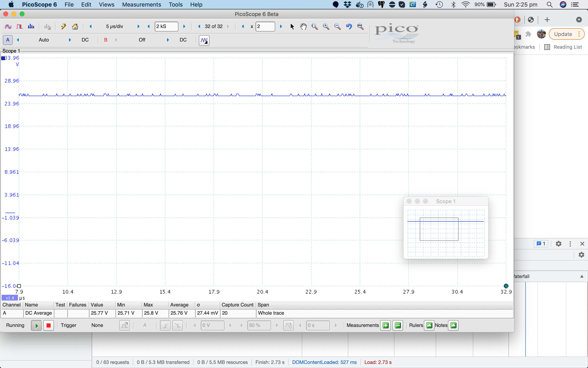Open macOS Spotlight search icon
588x368 pixels.
coord(549,5)
